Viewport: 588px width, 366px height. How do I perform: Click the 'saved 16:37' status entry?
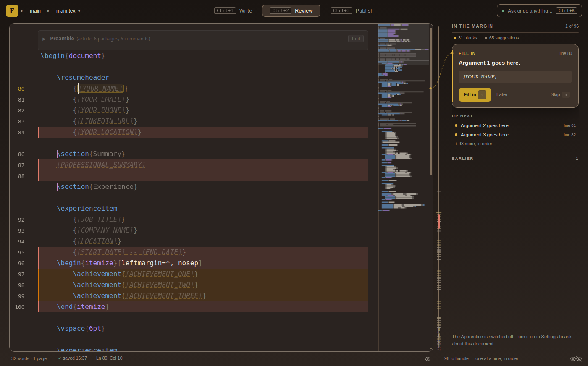(72, 358)
